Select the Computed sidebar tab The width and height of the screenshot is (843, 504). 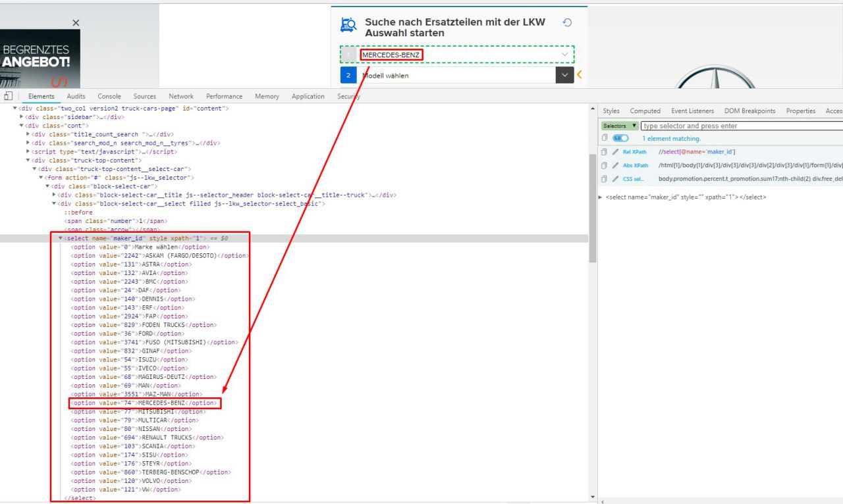tap(645, 111)
